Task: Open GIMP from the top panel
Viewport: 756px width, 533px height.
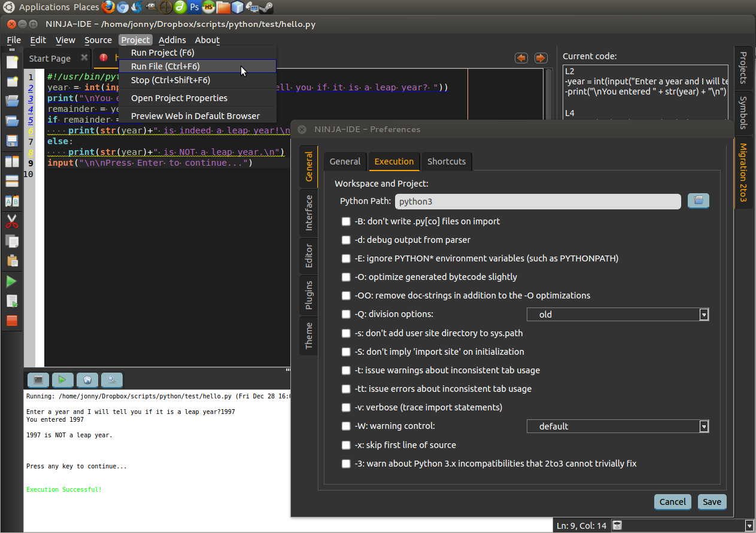Action: [x=151, y=7]
